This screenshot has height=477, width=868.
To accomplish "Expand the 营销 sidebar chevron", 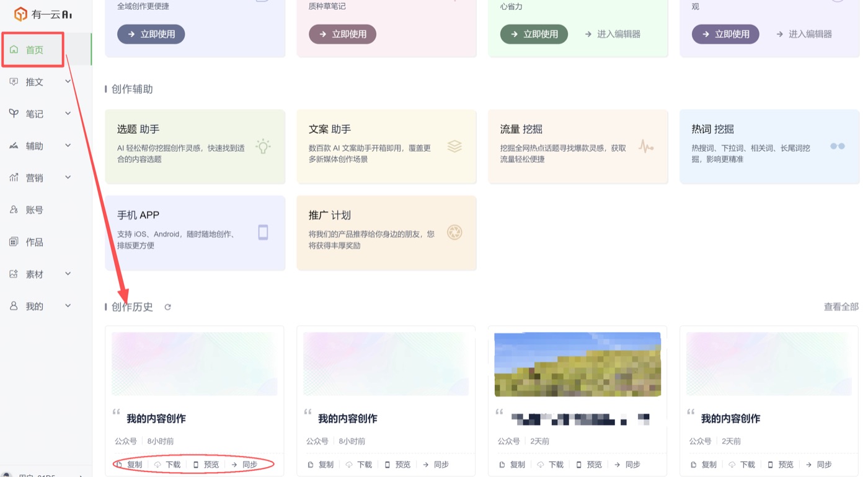I will tap(68, 178).
